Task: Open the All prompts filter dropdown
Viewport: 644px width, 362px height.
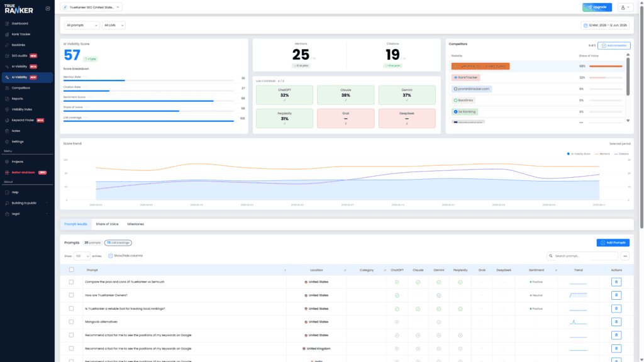Action: click(82, 25)
